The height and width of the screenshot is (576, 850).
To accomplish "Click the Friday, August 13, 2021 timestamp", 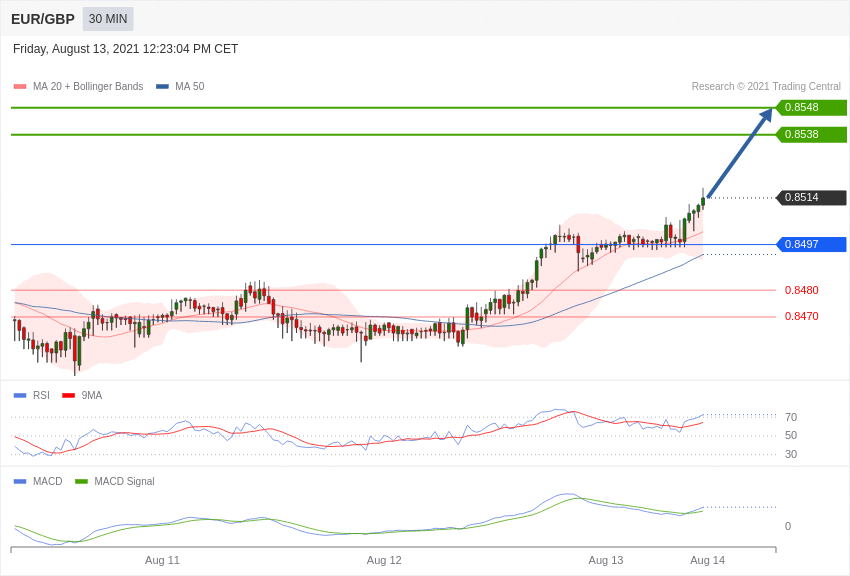I will (125, 49).
